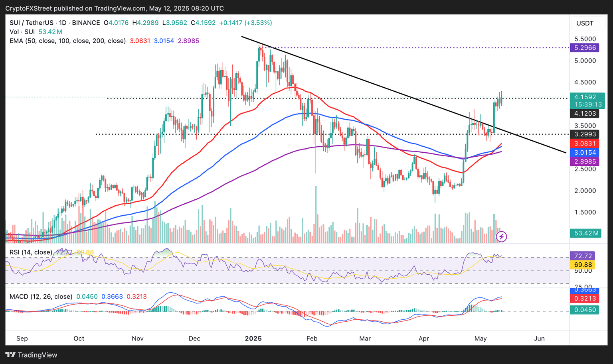Screen dimensions: 613x364
Task: Click the purple 2.8985 EMA price tag
Action: (x=585, y=161)
